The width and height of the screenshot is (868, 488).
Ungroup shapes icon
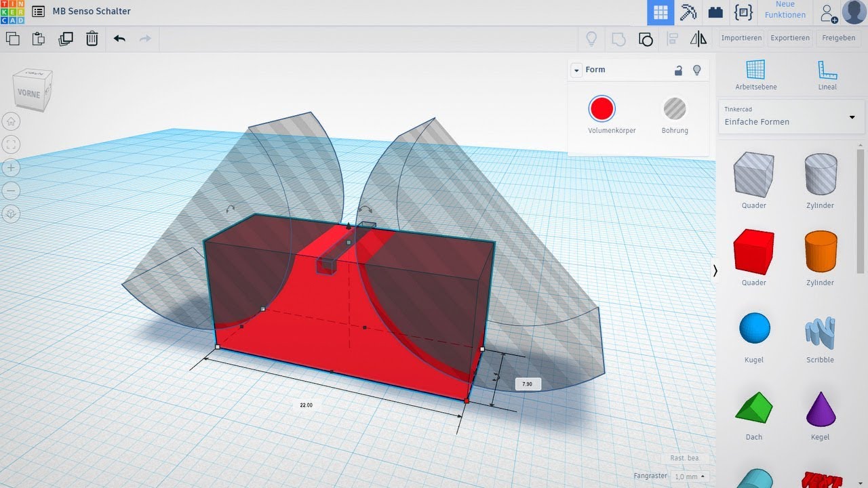[646, 39]
